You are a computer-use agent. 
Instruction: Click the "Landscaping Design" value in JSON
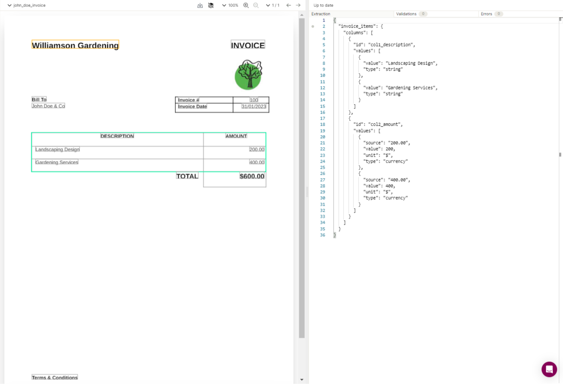[411, 63]
